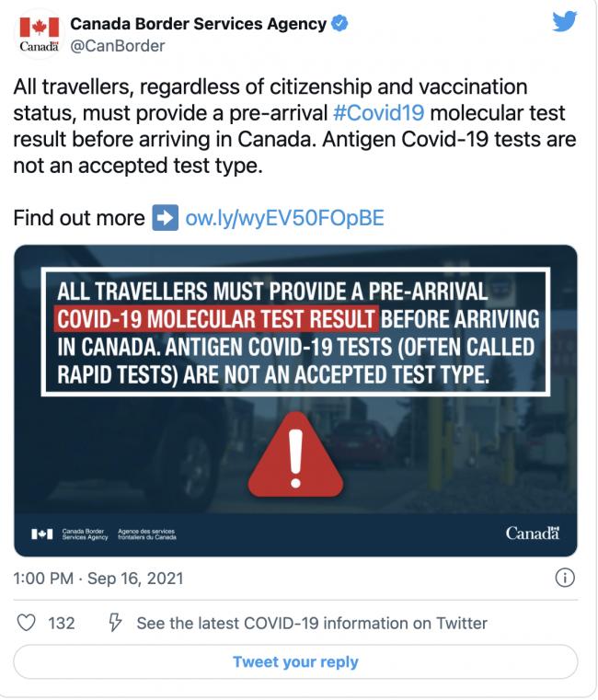Click the Twitter bird logo icon
Screen dimensions: 598x700
(x=564, y=22)
